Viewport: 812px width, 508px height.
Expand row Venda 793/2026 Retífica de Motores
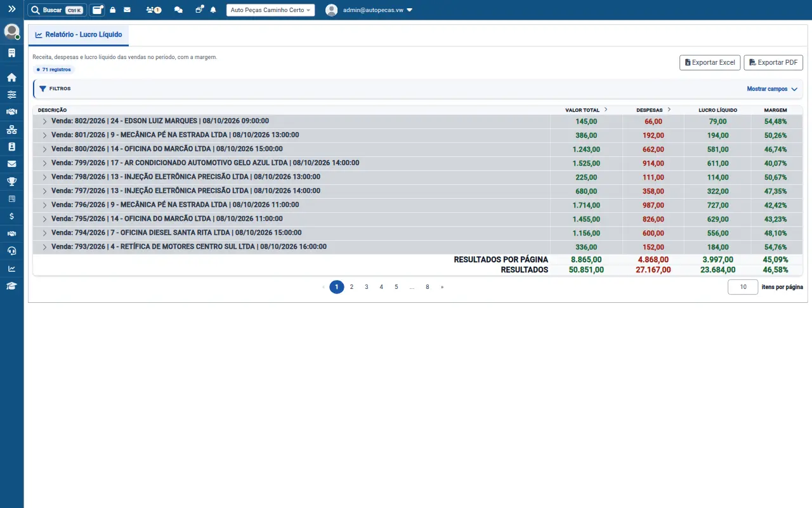(x=44, y=247)
